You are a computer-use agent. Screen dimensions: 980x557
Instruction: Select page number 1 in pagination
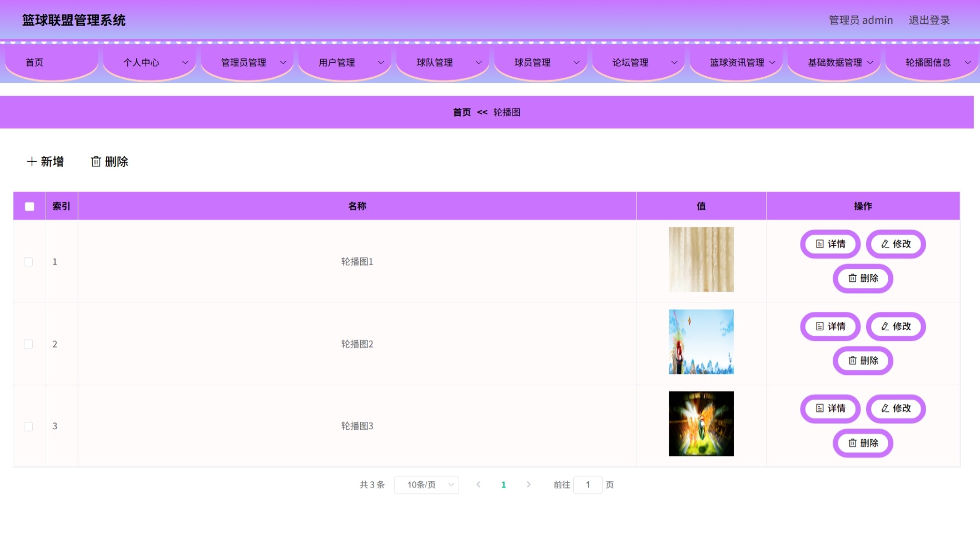point(504,485)
